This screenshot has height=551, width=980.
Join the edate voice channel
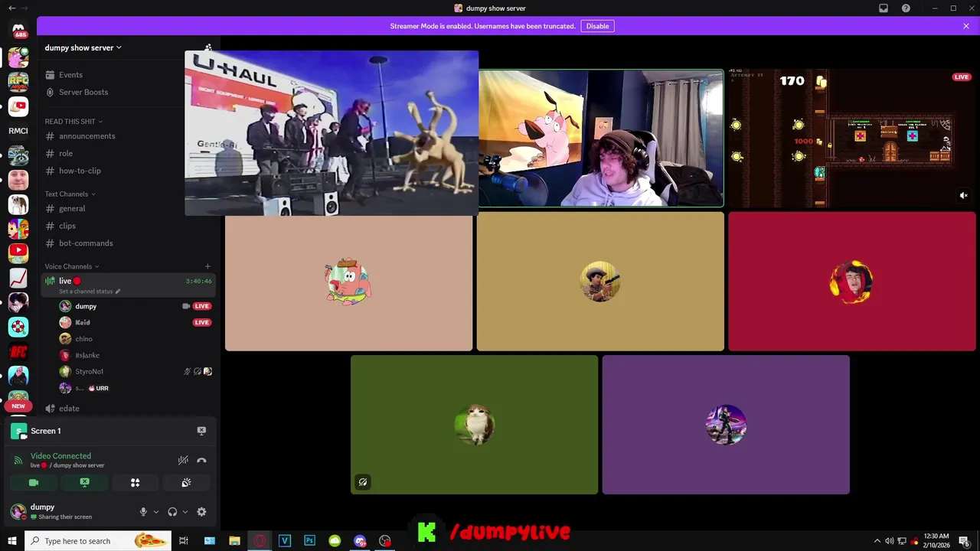(x=69, y=409)
